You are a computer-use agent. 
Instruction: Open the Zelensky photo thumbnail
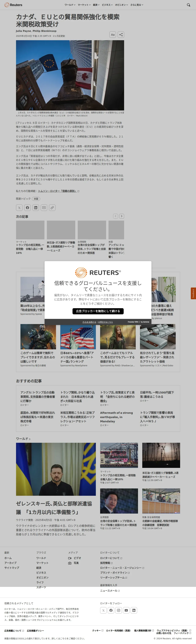(x=56, y=469)
